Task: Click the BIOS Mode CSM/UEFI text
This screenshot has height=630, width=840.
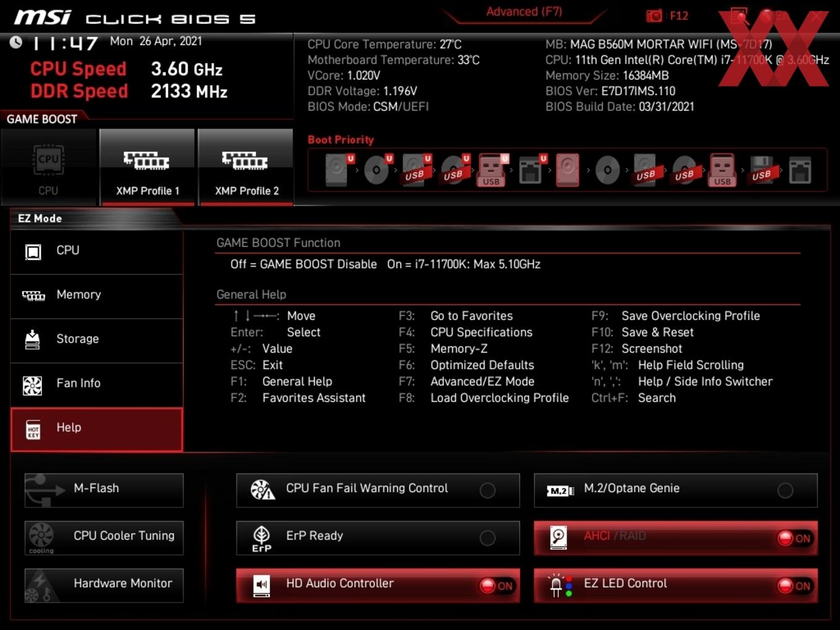Action: click(368, 107)
